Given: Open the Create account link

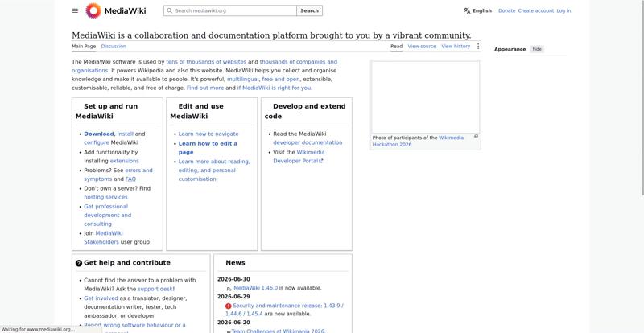Looking at the screenshot, I should click(x=536, y=10).
